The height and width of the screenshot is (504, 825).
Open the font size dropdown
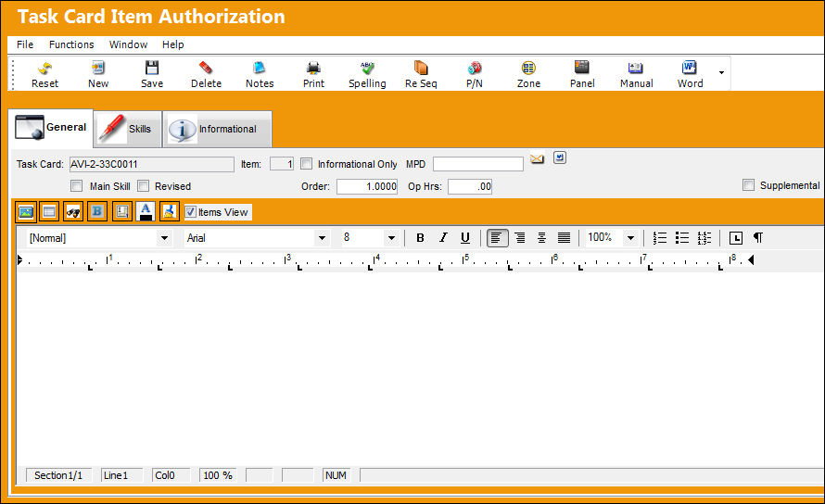(391, 238)
